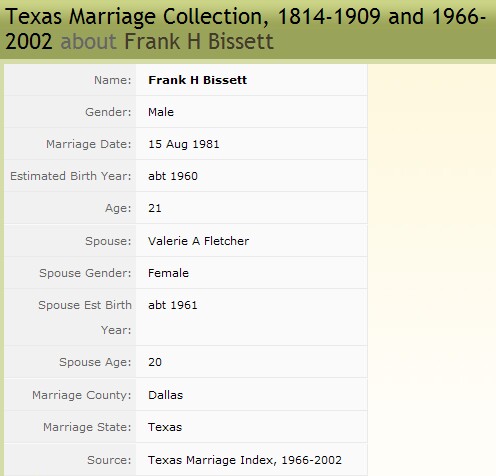
Task: Click the Age value 21
Action: pos(155,208)
